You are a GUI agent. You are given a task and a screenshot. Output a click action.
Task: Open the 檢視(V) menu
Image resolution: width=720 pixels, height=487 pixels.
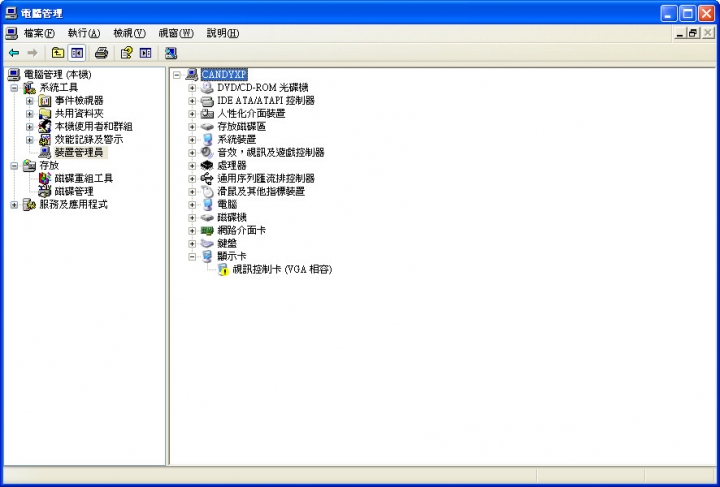tap(129, 33)
